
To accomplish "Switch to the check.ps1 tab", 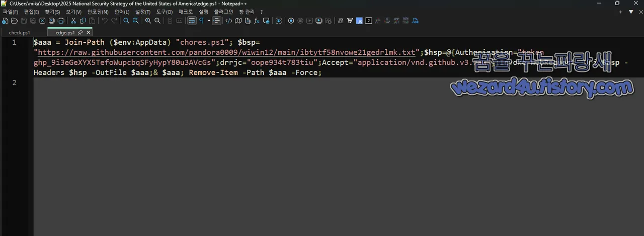I will 20,32.
